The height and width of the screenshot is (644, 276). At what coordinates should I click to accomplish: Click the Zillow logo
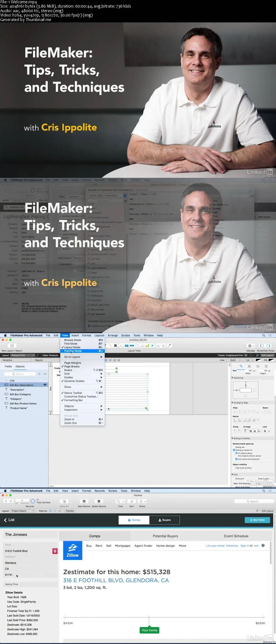[x=73, y=550]
